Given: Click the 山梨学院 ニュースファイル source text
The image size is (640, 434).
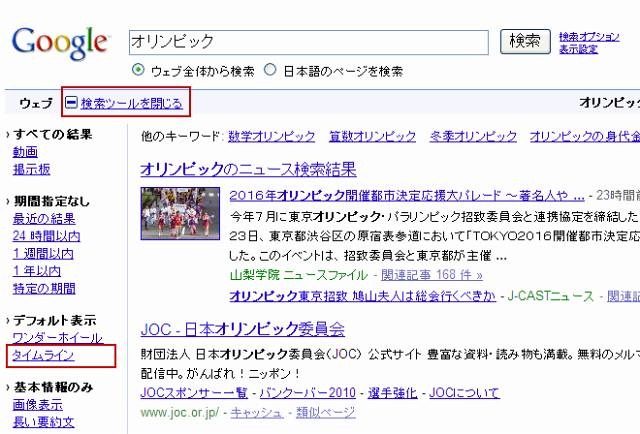Looking at the screenshot, I should [299, 275].
